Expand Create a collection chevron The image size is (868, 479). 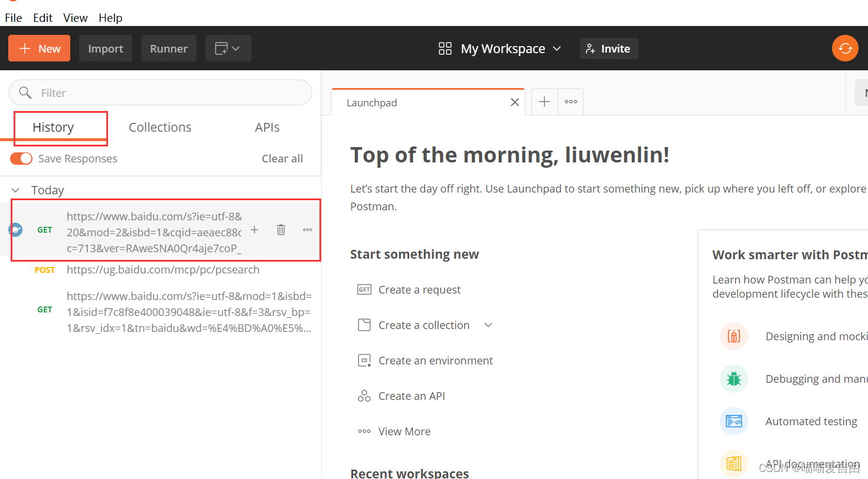[x=488, y=325]
